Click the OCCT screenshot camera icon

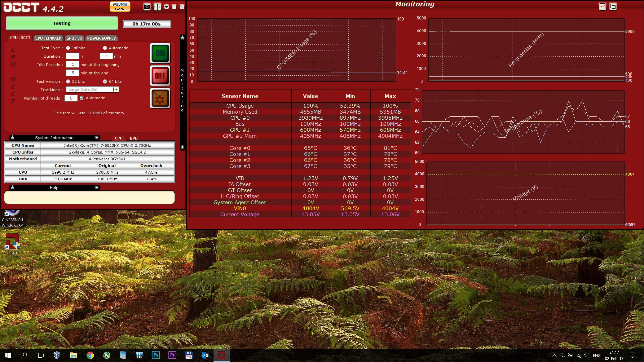[x=147, y=7]
